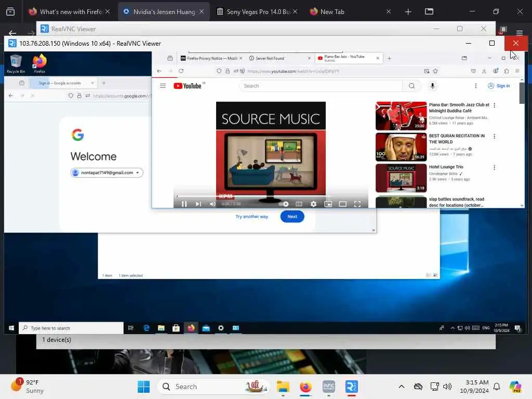
Task: Go to YouTube home via logo
Action: (188, 86)
